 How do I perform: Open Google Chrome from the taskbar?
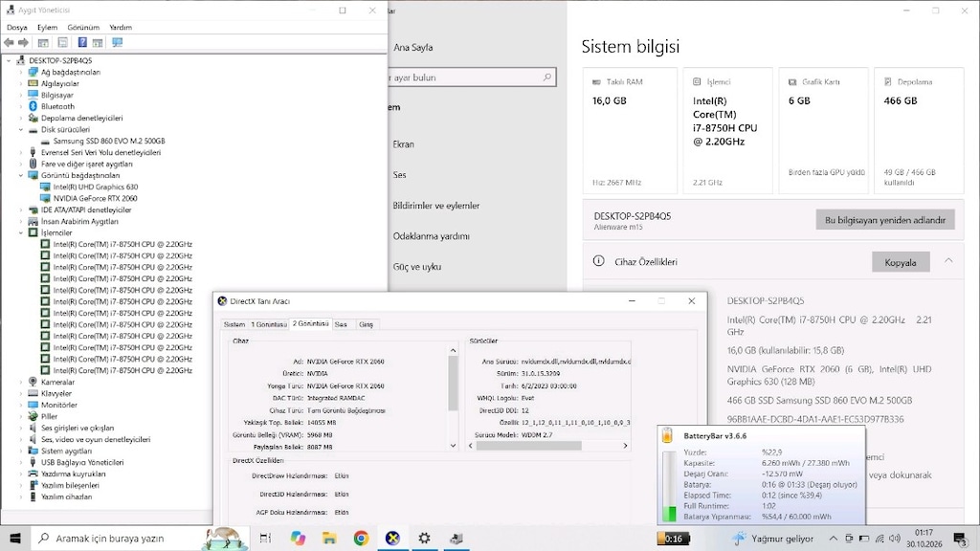361,538
